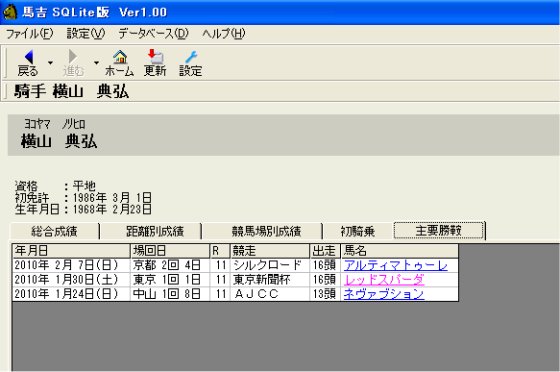Image resolution: width=560 pixels, height=372 pixels.
Task: Open horse link ネヴァブション
Action: coord(384,294)
